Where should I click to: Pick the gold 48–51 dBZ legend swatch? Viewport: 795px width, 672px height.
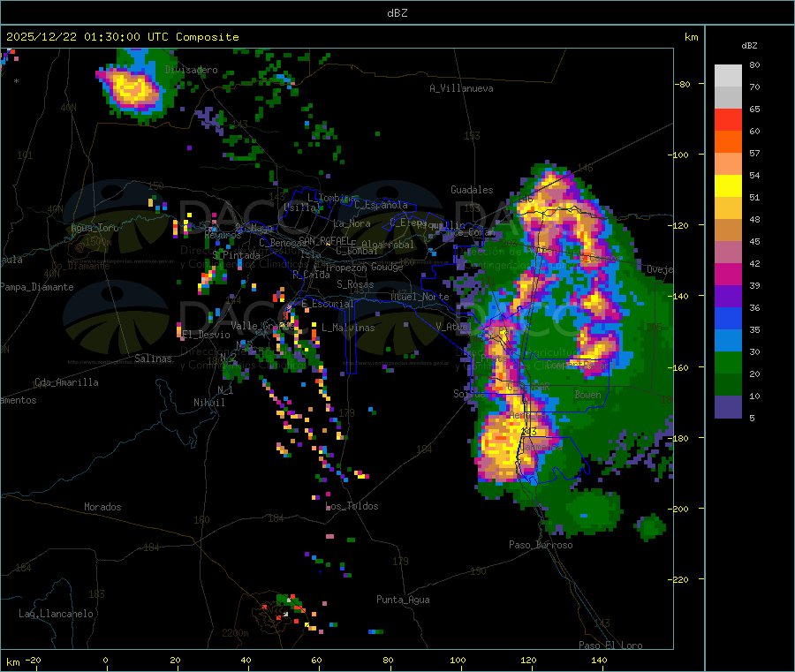pos(728,208)
